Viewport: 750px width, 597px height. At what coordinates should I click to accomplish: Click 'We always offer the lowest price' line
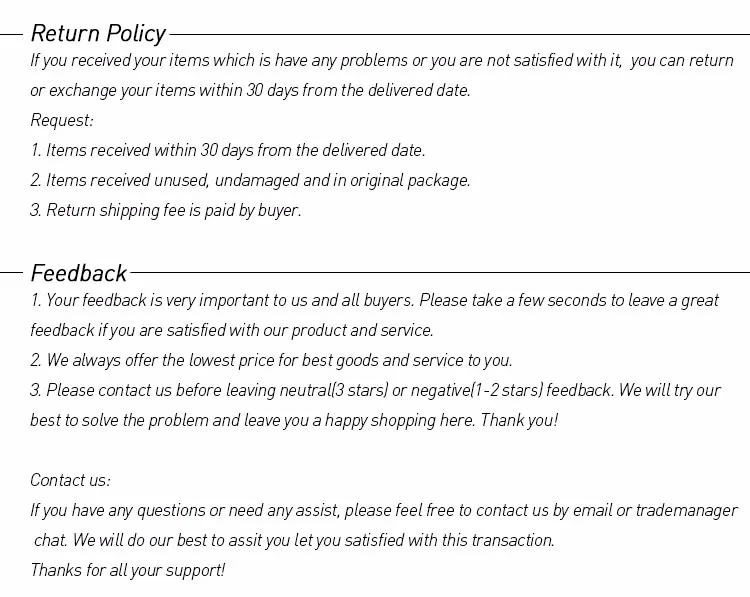[271, 360]
